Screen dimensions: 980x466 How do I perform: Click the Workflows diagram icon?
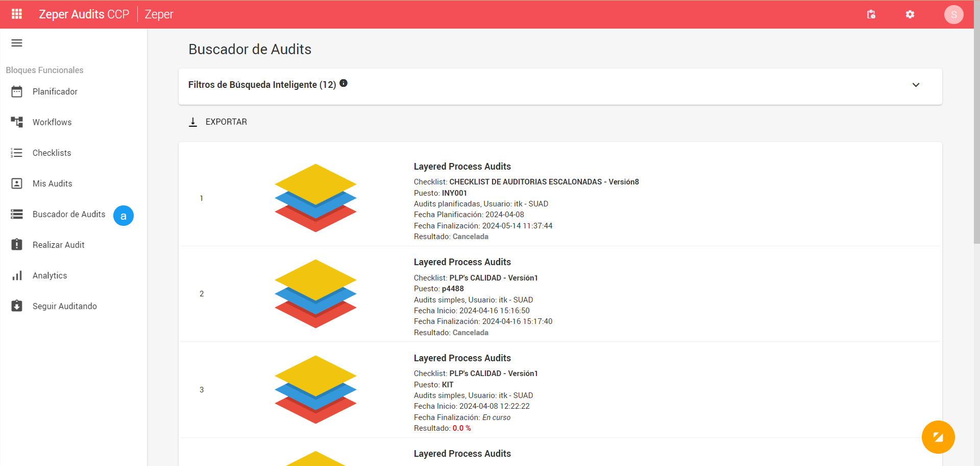tap(17, 122)
